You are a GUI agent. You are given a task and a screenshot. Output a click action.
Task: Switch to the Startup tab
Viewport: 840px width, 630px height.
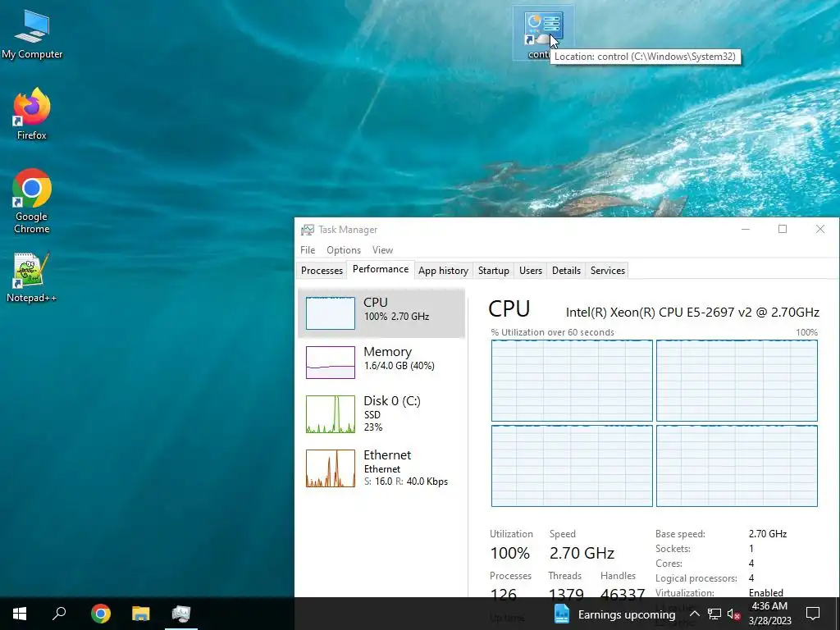(493, 271)
